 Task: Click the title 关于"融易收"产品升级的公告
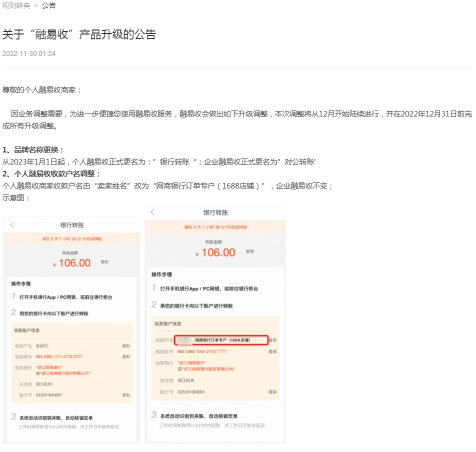79,34
